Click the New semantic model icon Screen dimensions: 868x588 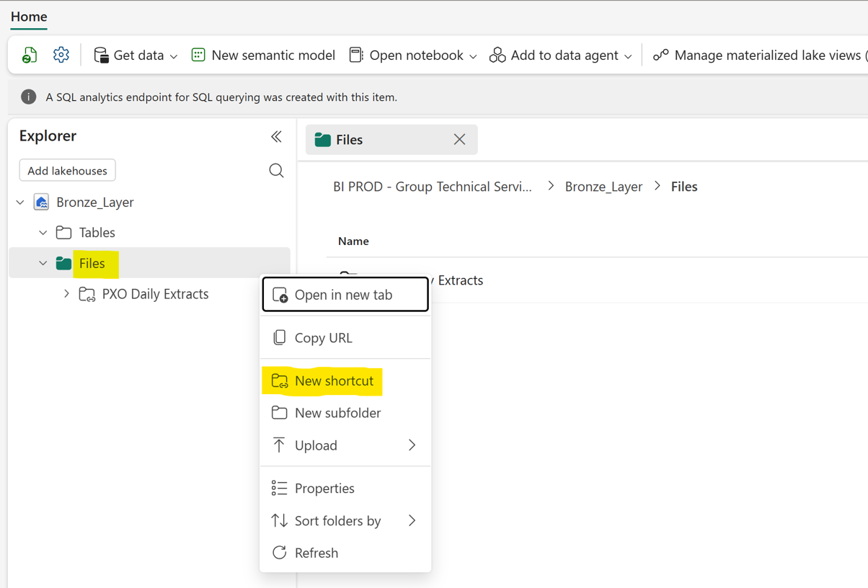[x=198, y=55]
